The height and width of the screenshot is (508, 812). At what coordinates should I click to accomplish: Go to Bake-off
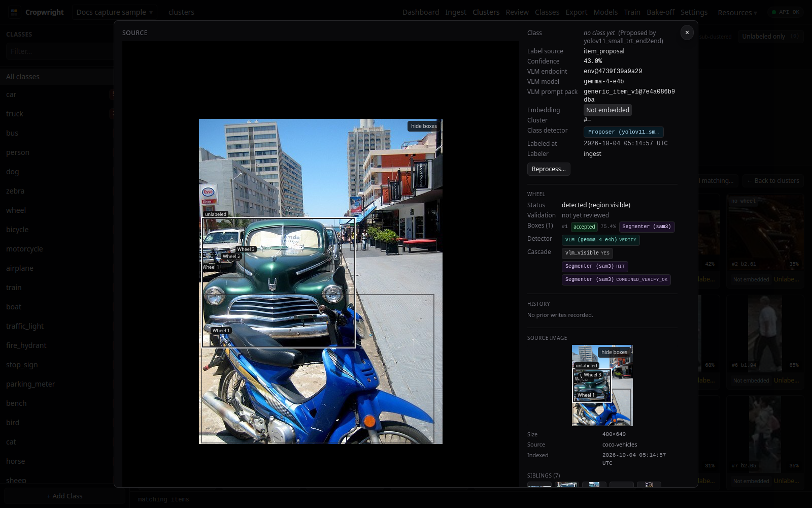tap(660, 12)
